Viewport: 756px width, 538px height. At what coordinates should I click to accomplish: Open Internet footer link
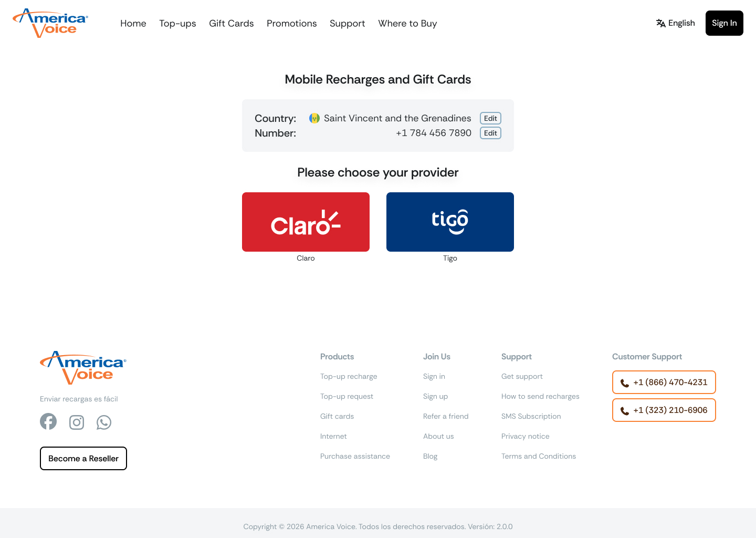pyautogui.click(x=333, y=436)
